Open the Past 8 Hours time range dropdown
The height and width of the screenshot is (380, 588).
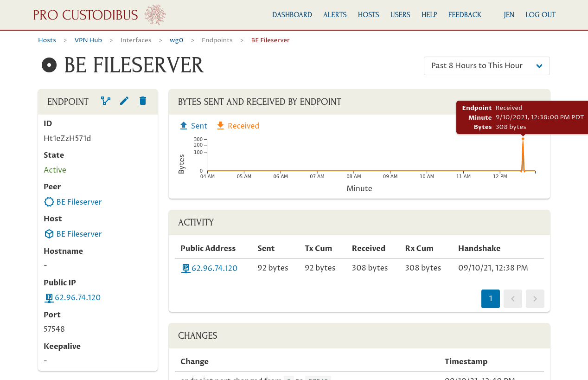coord(487,66)
